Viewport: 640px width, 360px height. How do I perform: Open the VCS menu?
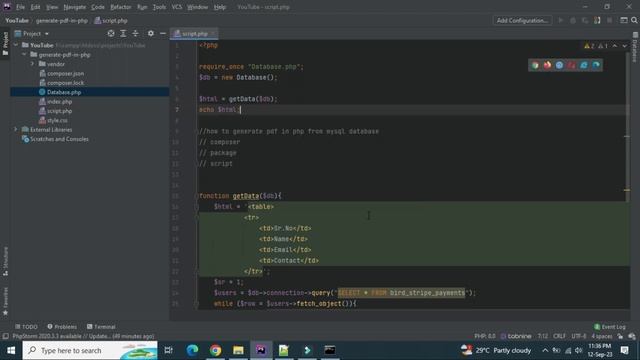click(x=177, y=7)
